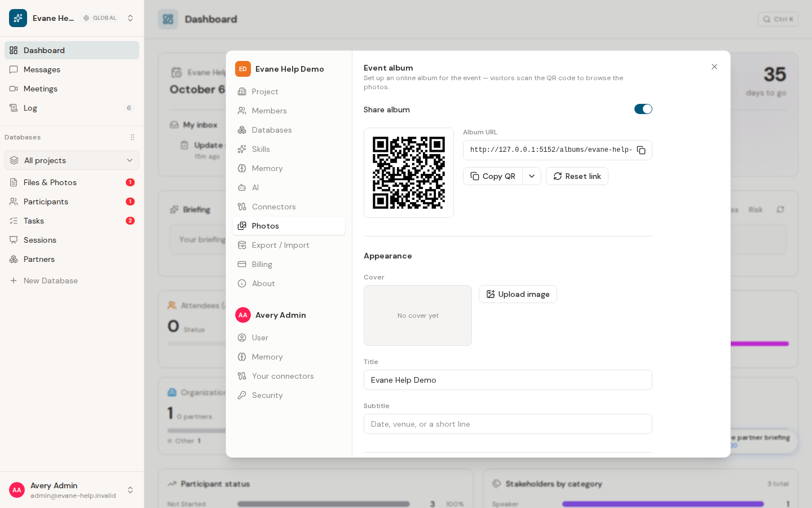Viewport: 812px width, 508px height.
Task: Click the Tasks badge showing 2
Action: click(x=130, y=221)
